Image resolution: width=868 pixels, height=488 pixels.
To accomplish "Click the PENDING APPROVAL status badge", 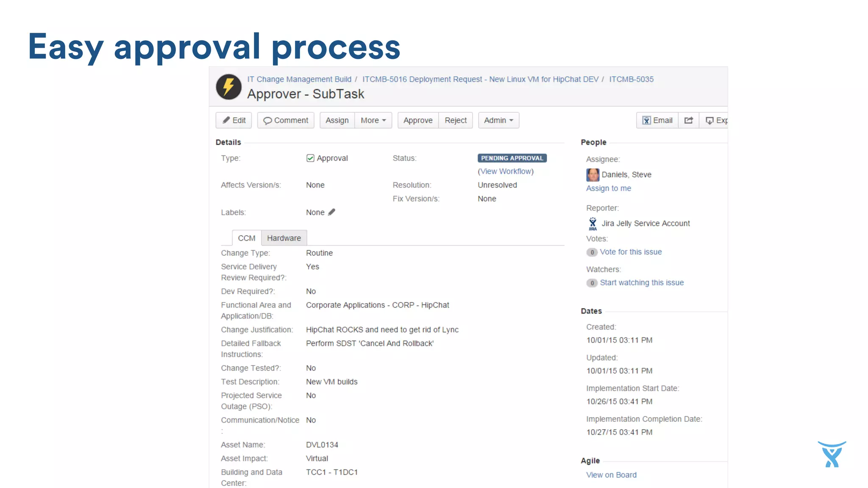I will (512, 158).
